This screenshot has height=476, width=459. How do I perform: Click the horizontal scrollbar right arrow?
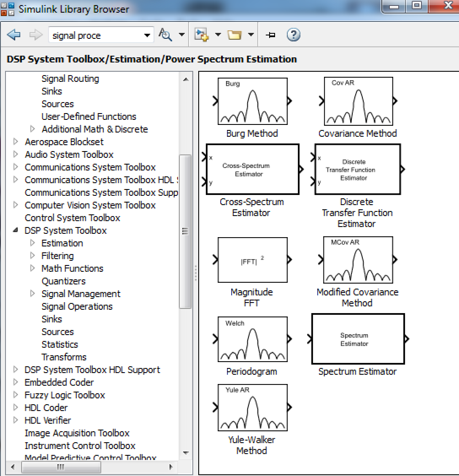pos(170,467)
